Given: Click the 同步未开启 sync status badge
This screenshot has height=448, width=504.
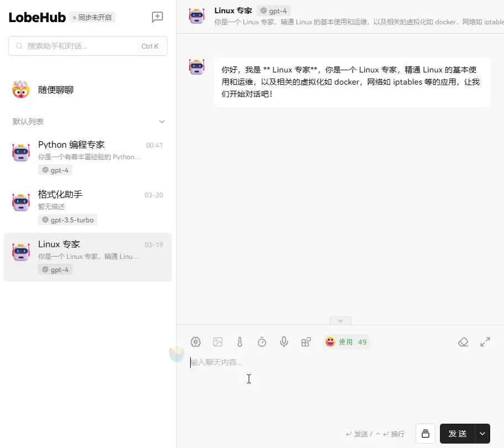Looking at the screenshot, I should tap(92, 18).
